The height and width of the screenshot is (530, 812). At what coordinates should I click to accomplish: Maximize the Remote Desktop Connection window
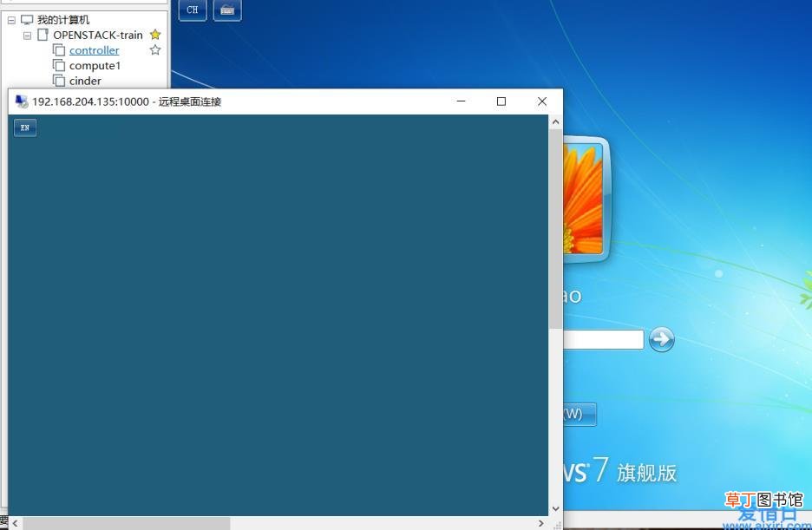click(x=501, y=101)
